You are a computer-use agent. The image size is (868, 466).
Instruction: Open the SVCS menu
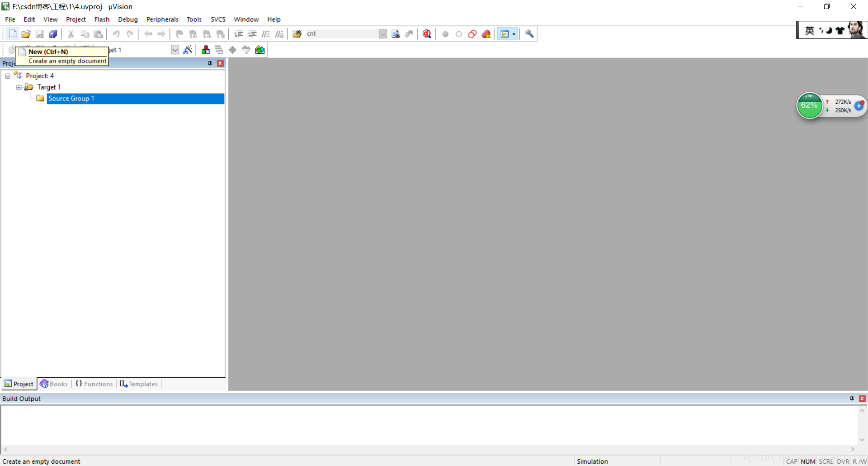tap(218, 19)
